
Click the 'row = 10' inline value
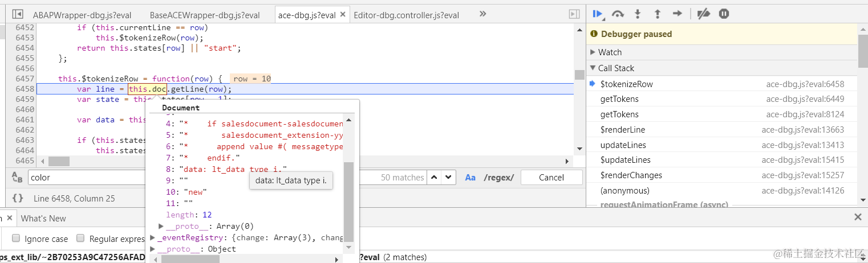click(x=252, y=79)
